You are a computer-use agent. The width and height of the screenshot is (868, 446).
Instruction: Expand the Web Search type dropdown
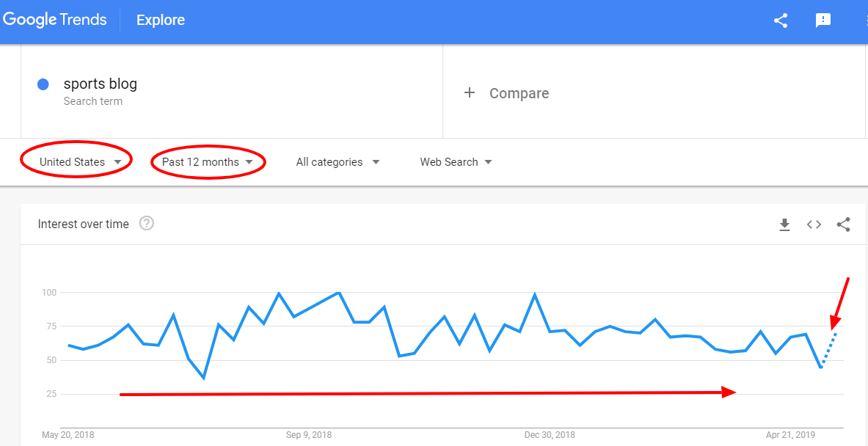[456, 162]
